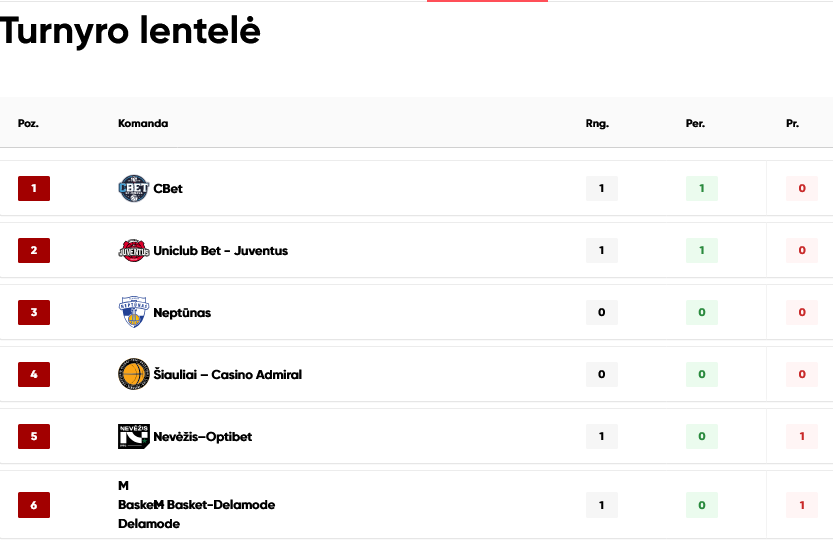Viewport: 833px width, 548px height.
Task: Click the Poz. column header
Action: coord(28,123)
